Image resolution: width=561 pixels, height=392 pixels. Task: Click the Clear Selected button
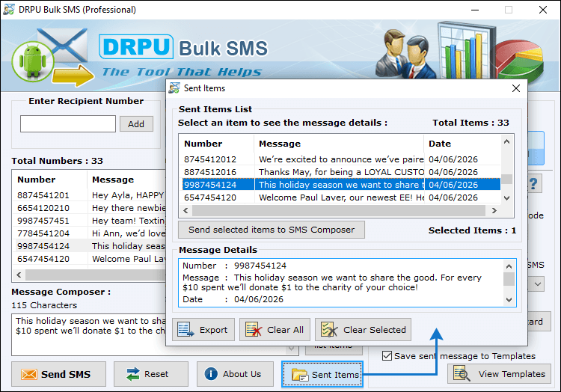(x=363, y=329)
